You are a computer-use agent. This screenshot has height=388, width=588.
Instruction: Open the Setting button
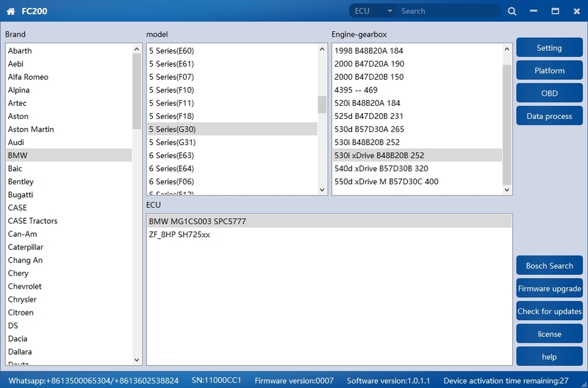click(549, 48)
